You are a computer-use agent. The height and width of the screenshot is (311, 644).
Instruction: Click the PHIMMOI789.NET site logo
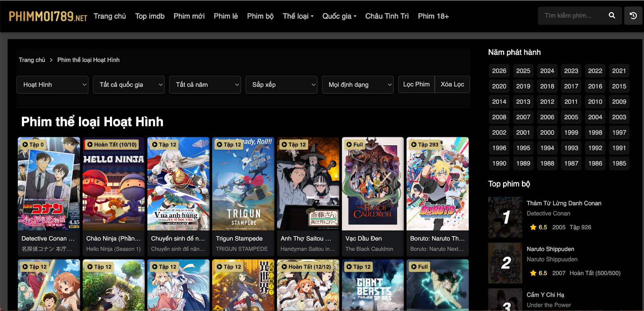[x=48, y=16]
